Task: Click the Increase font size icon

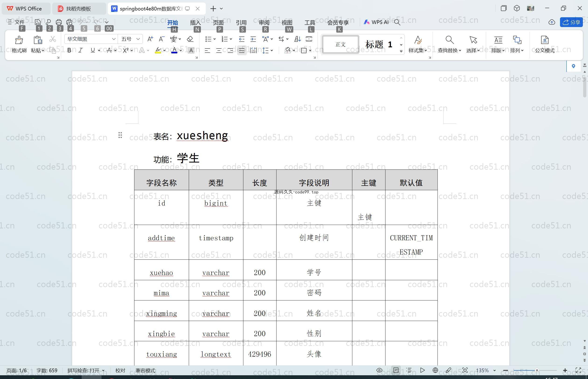Action: [150, 39]
